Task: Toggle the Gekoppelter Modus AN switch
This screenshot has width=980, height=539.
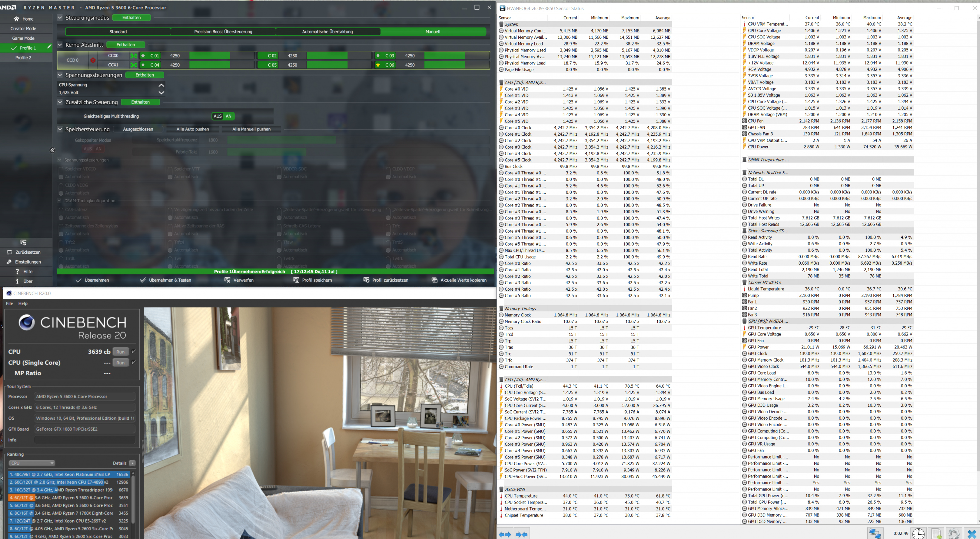Action: coord(98,149)
